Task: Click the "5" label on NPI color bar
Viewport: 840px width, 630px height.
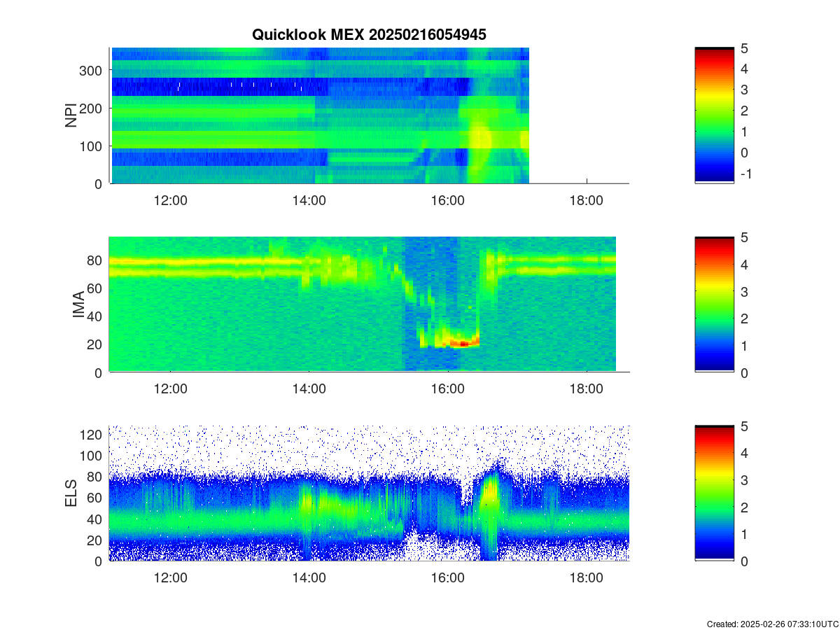Action: click(745, 48)
